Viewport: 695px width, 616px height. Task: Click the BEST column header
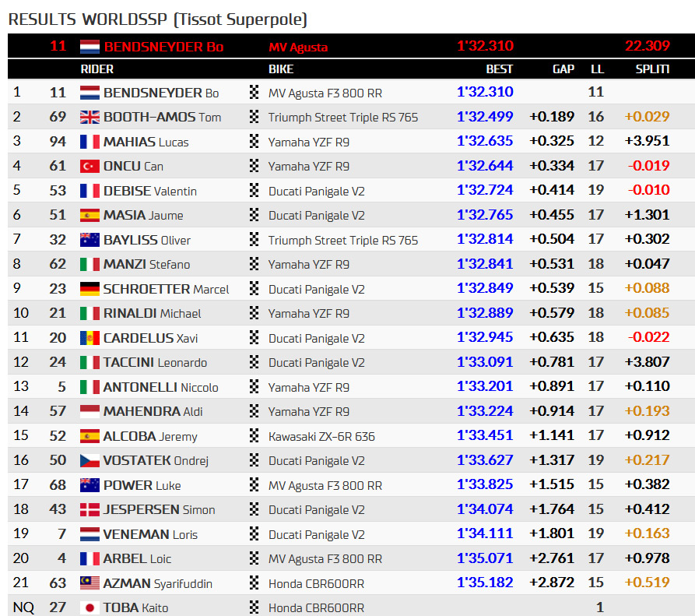[499, 69]
